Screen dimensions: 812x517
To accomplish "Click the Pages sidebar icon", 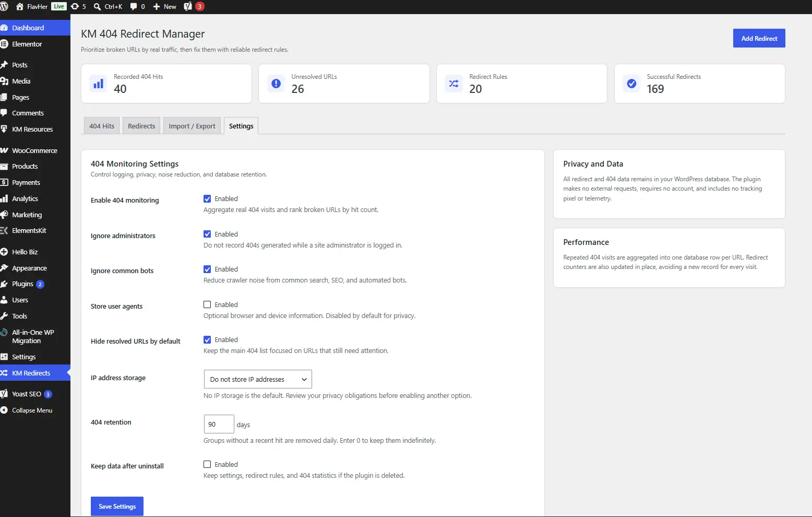I will pyautogui.click(x=4, y=97).
